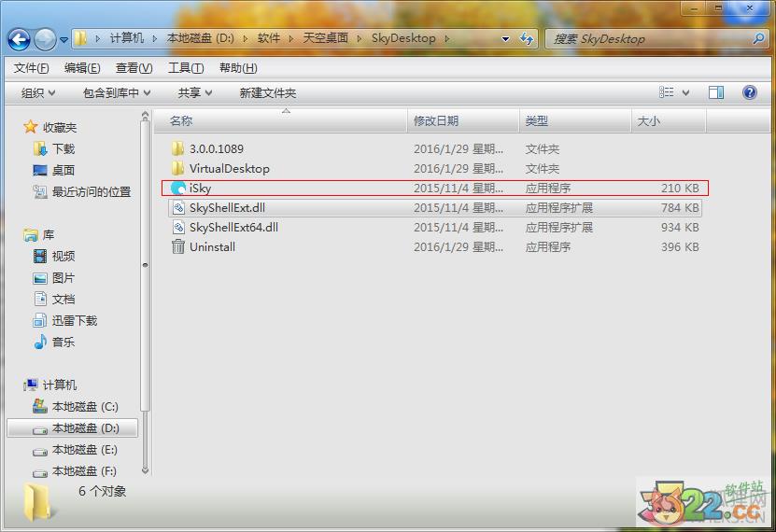Click the 图片 library icon
The height and width of the screenshot is (532, 776).
tap(40, 278)
